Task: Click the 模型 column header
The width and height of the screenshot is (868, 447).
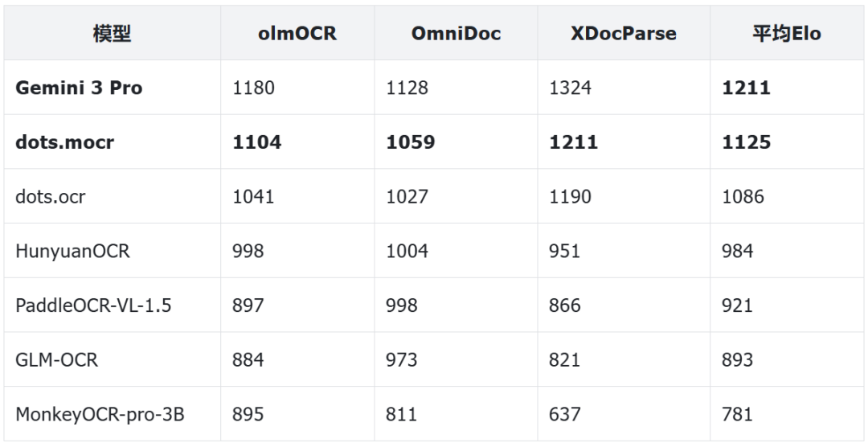Action: click(112, 33)
